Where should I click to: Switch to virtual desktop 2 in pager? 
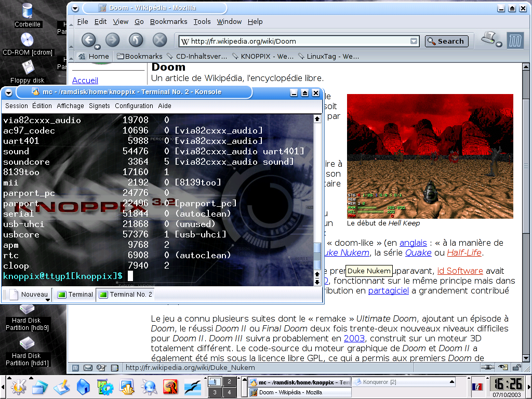pyautogui.click(x=229, y=382)
